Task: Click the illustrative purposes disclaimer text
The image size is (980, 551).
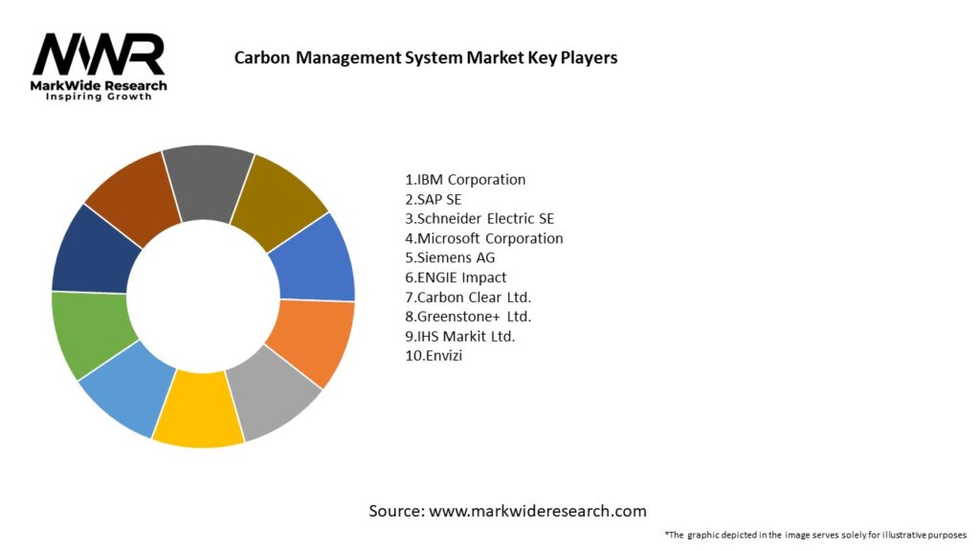Action: (x=814, y=535)
